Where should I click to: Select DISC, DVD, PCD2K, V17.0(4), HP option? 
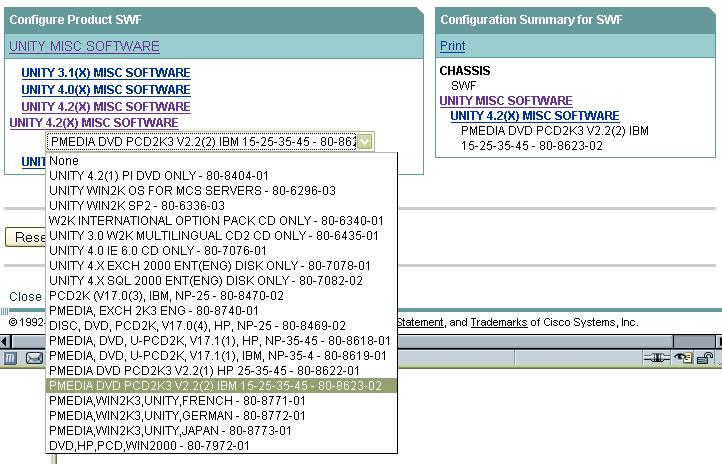click(221, 326)
